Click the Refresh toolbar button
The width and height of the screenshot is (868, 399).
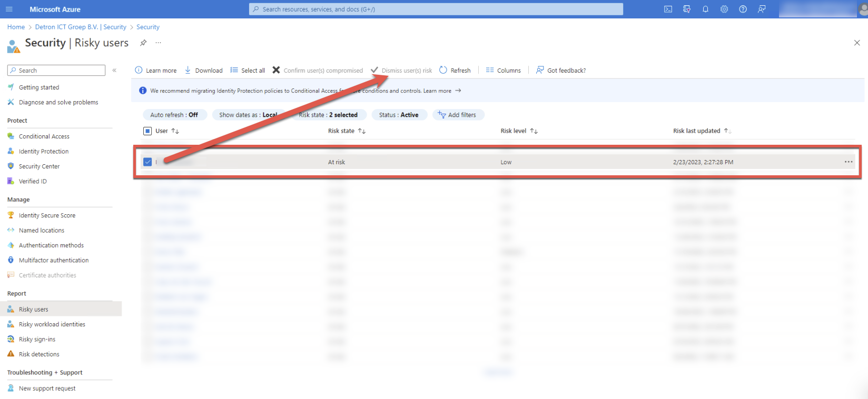pyautogui.click(x=455, y=70)
